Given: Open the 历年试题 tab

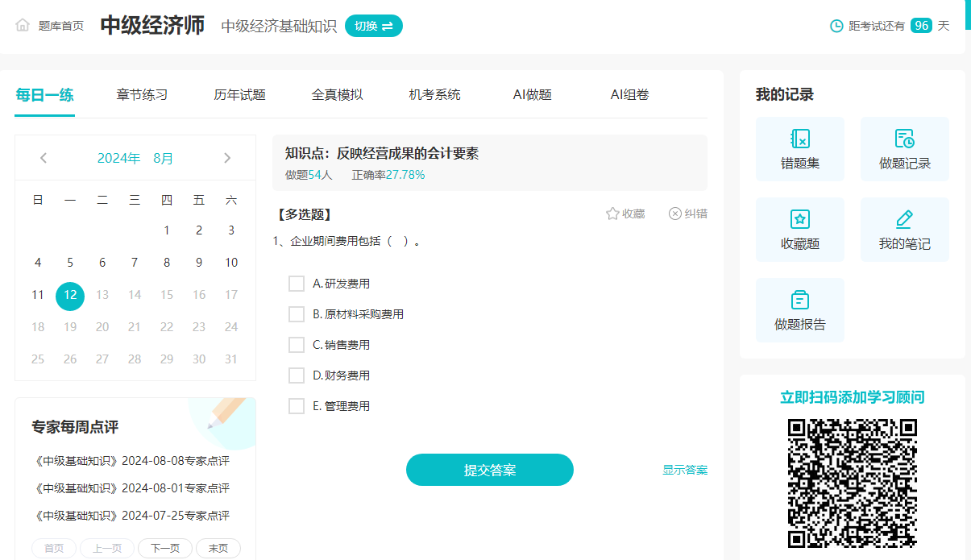Looking at the screenshot, I should [x=239, y=95].
